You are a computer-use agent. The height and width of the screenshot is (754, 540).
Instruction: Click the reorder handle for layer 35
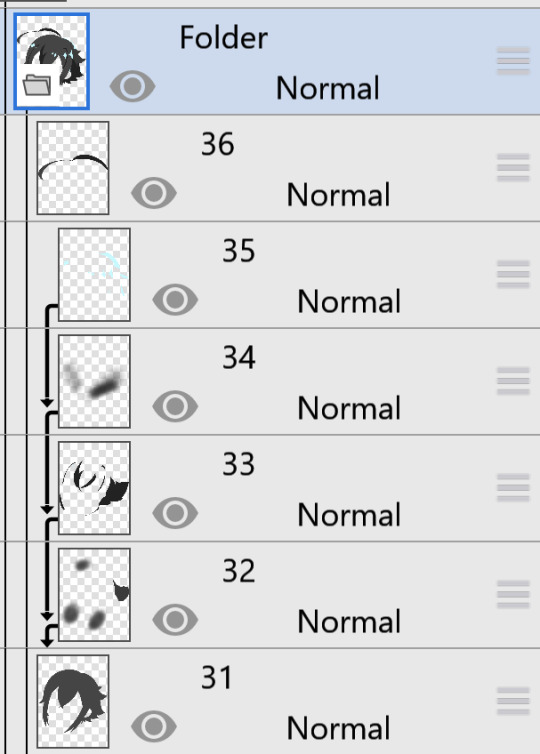[513, 274]
